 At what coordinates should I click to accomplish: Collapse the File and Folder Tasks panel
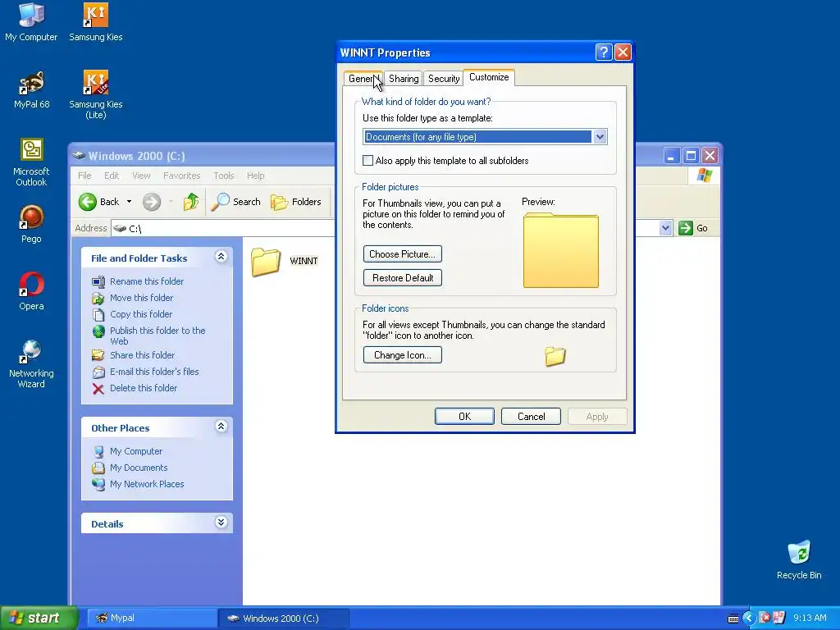pos(221,257)
